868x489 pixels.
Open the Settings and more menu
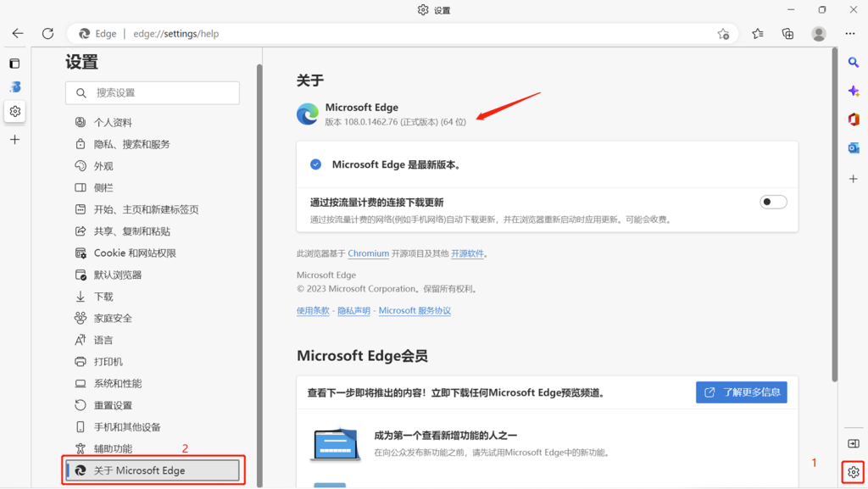[x=850, y=34]
